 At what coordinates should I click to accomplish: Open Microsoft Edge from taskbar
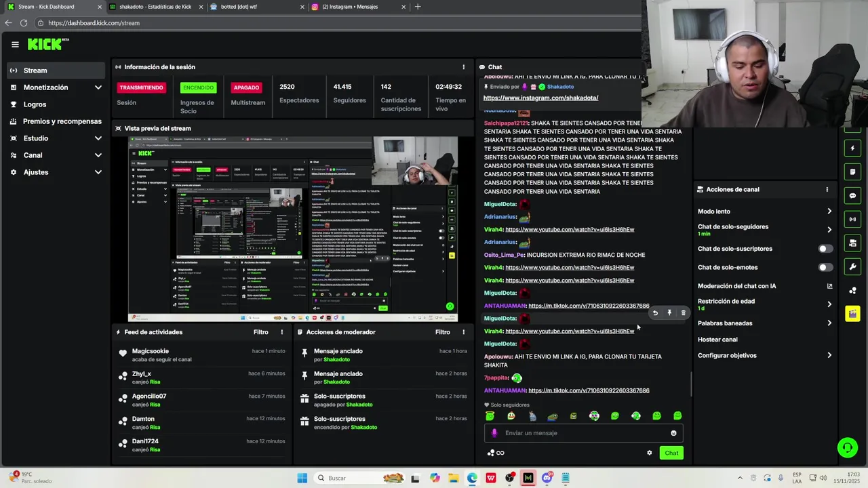tap(472, 479)
